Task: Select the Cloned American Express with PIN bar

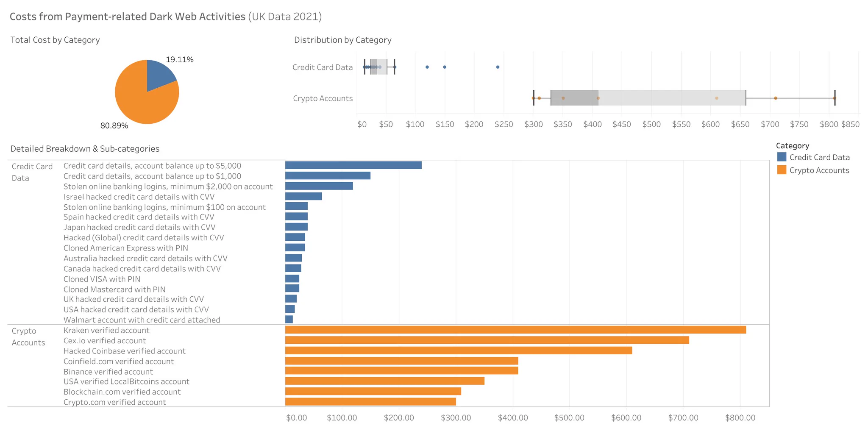Action: pyautogui.click(x=295, y=248)
